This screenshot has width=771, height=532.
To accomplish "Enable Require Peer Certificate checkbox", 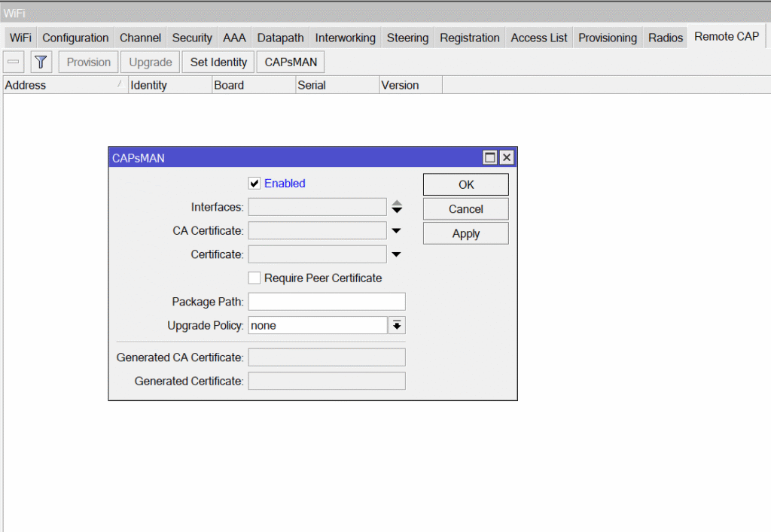I will 254,278.
